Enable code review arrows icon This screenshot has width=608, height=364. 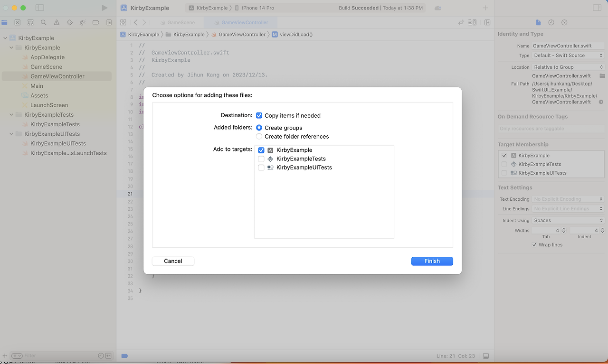click(x=461, y=22)
